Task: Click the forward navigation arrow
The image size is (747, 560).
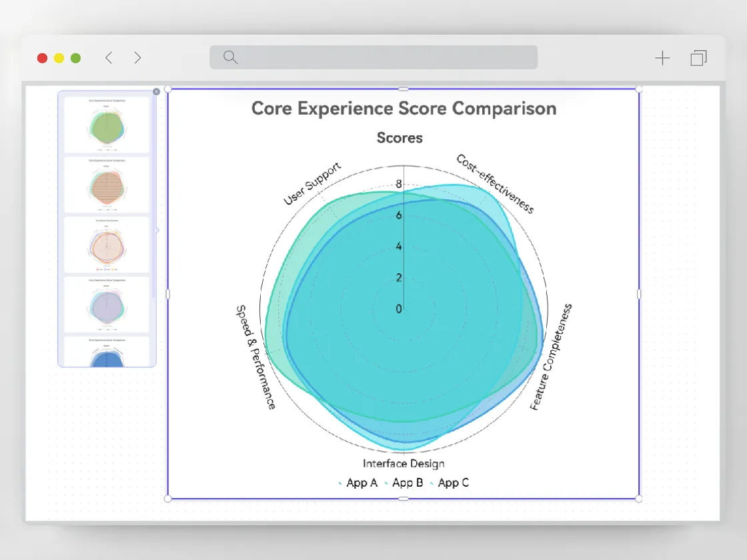Action: coord(137,57)
